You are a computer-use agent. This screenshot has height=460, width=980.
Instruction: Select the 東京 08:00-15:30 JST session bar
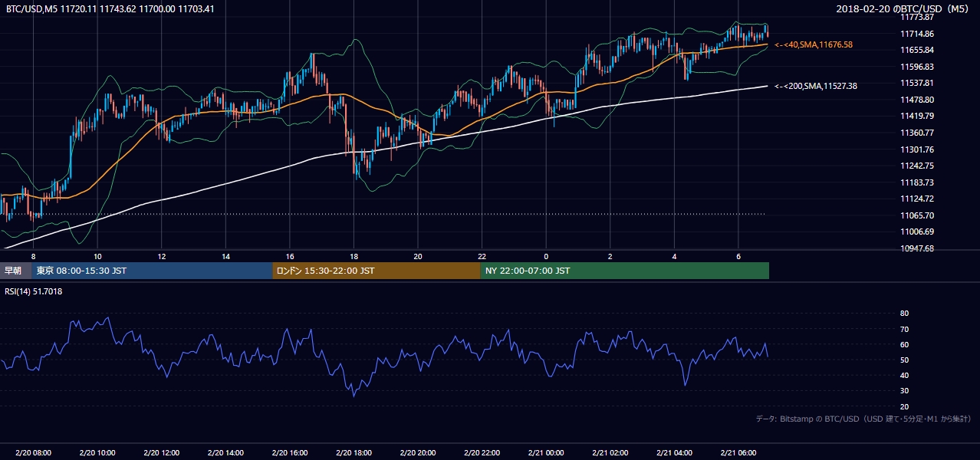click(x=153, y=271)
